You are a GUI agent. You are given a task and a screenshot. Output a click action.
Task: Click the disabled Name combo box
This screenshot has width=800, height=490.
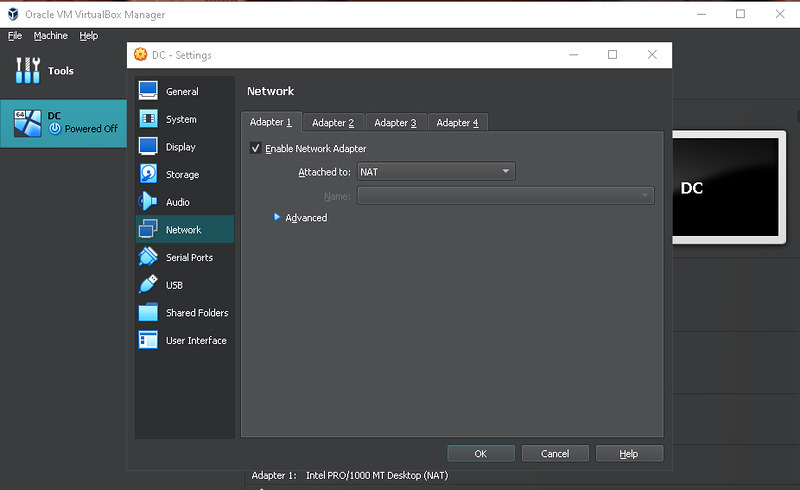(506, 195)
